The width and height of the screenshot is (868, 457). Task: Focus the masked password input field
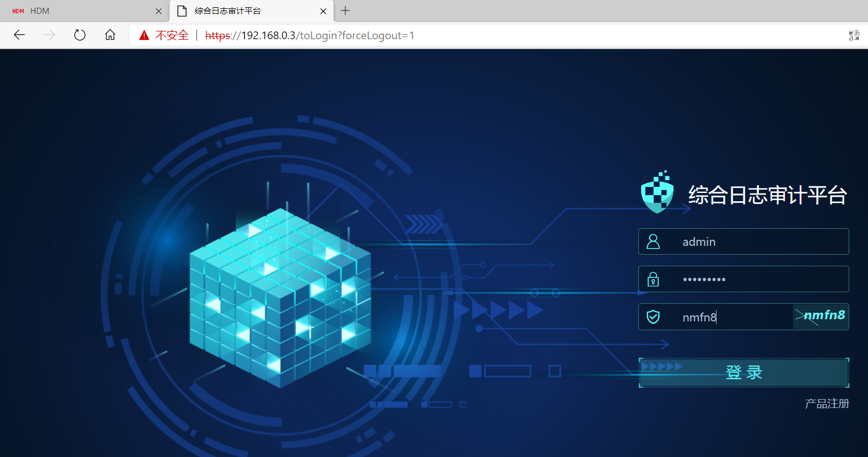click(744, 279)
